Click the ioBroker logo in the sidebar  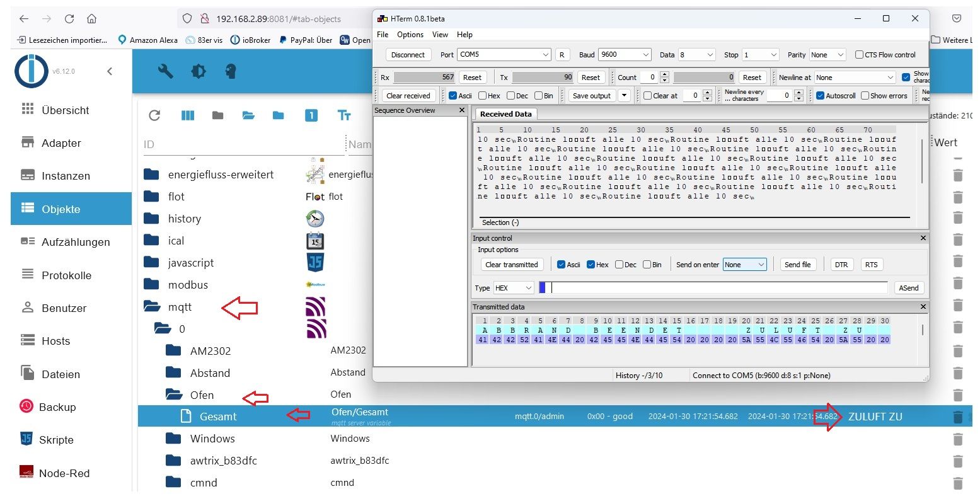[31, 71]
